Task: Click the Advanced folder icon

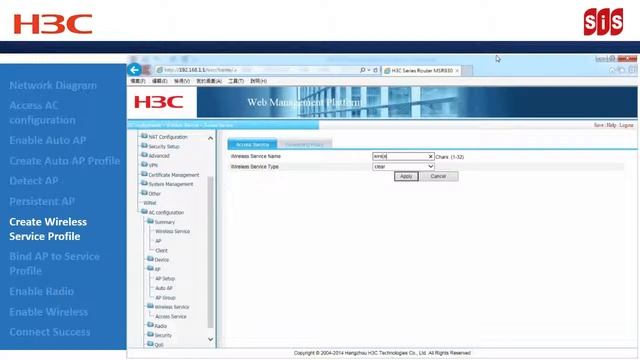Action: tap(144, 155)
